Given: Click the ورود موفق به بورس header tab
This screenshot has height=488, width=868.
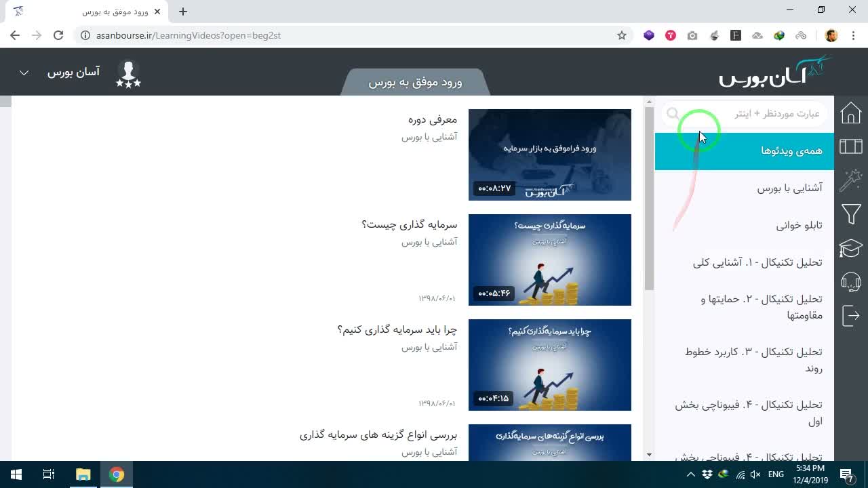Looking at the screenshot, I should tap(415, 83).
